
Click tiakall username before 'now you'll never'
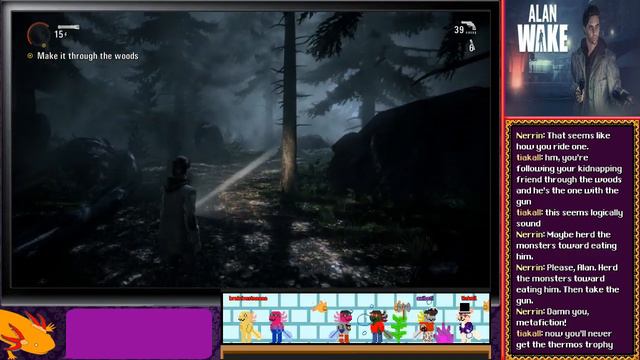[x=529, y=334]
